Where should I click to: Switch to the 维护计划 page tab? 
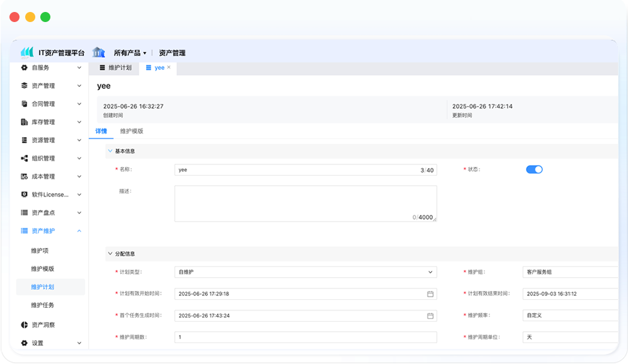pyautogui.click(x=115, y=67)
